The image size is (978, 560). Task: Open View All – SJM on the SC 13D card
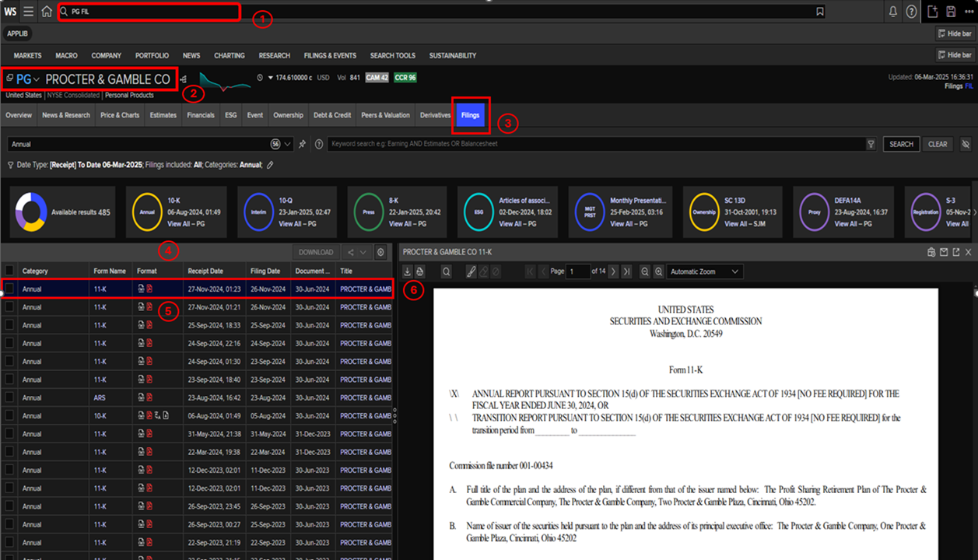tap(745, 224)
